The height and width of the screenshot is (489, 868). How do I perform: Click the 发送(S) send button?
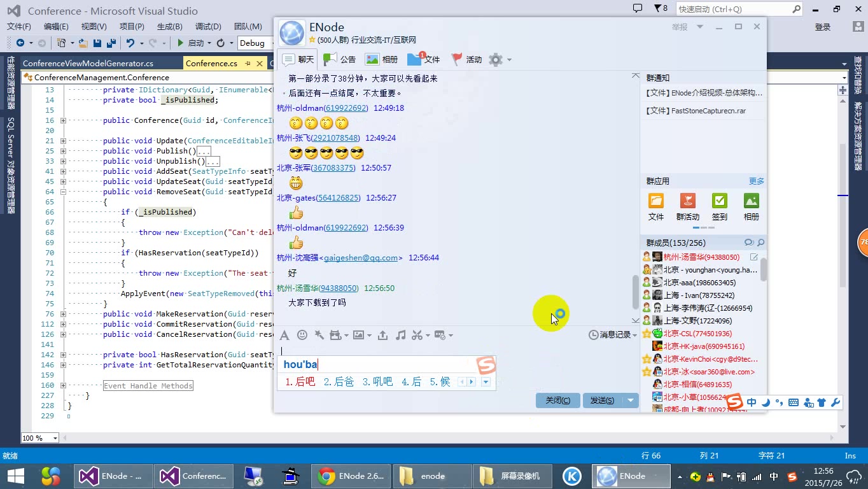602,400
